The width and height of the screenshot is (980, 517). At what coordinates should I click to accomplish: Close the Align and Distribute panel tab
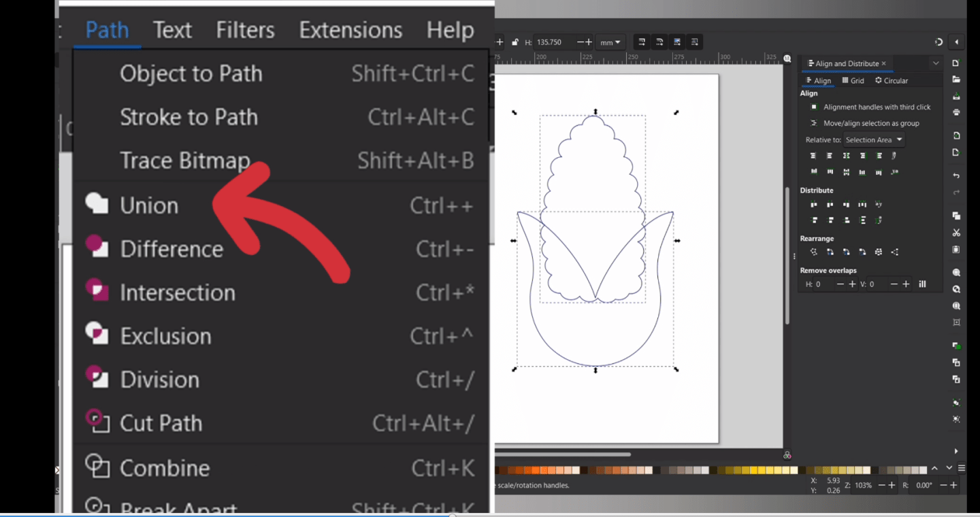click(884, 63)
